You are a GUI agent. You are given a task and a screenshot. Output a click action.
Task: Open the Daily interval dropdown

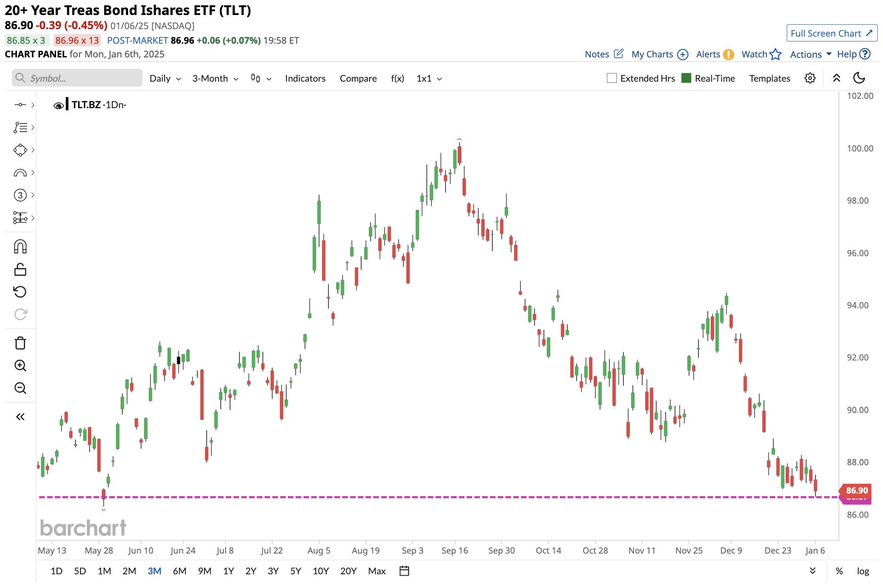(x=166, y=78)
